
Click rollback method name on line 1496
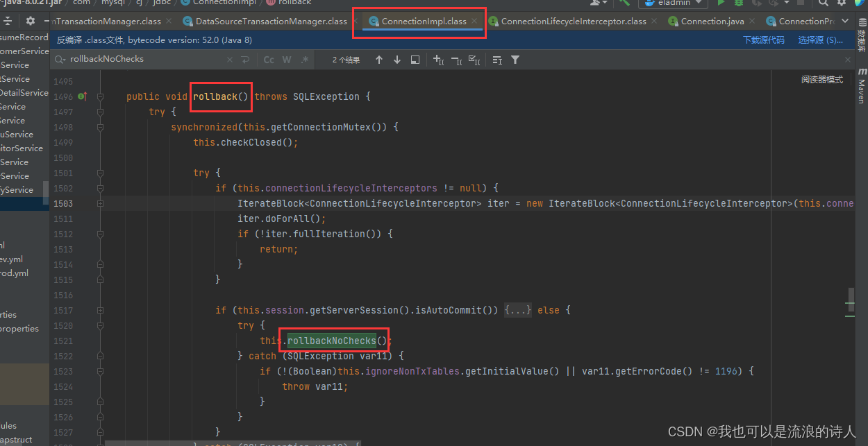pyautogui.click(x=215, y=96)
